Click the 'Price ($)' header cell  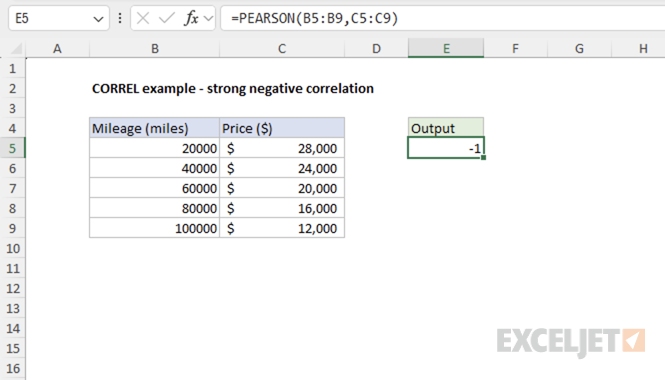click(282, 128)
